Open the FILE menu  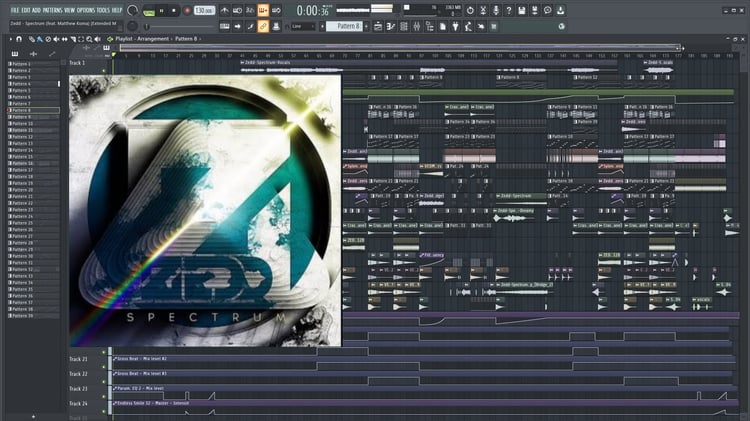tap(15, 10)
